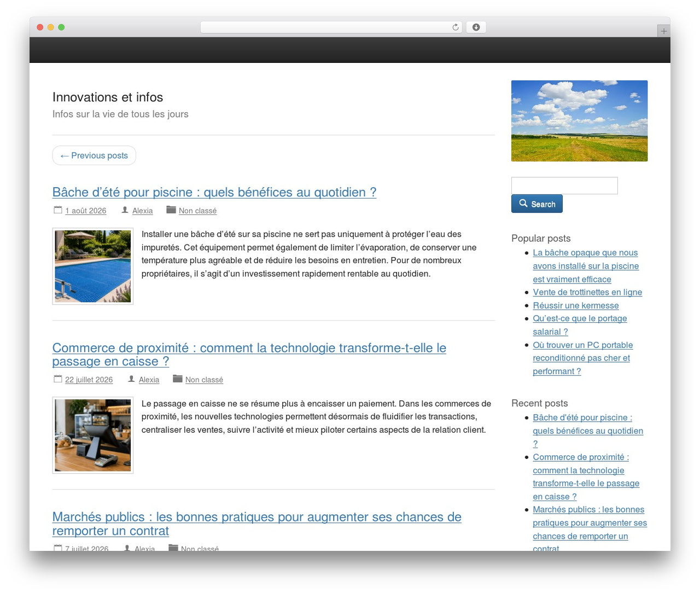Image resolution: width=700 pixels, height=593 pixels.
Task: Open popular post Où trouver un PC portable
Action: pos(583,358)
